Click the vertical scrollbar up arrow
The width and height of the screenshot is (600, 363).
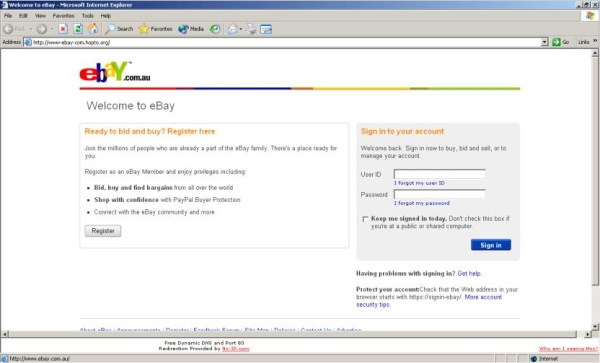point(595,53)
